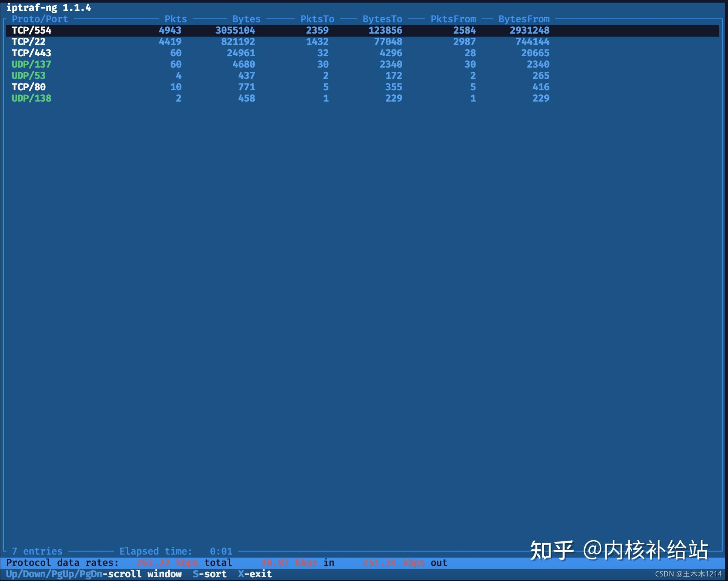Click bytes value 771 for TCP/80
The height and width of the screenshot is (581, 728).
(247, 87)
